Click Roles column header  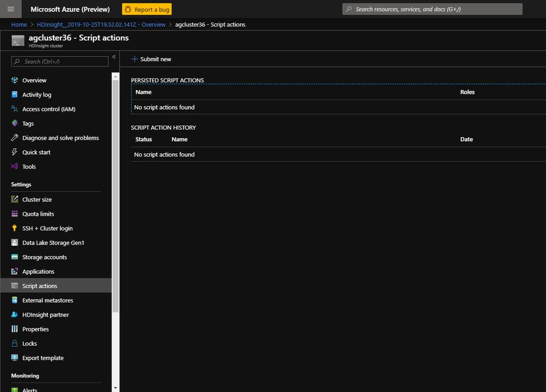tap(467, 92)
